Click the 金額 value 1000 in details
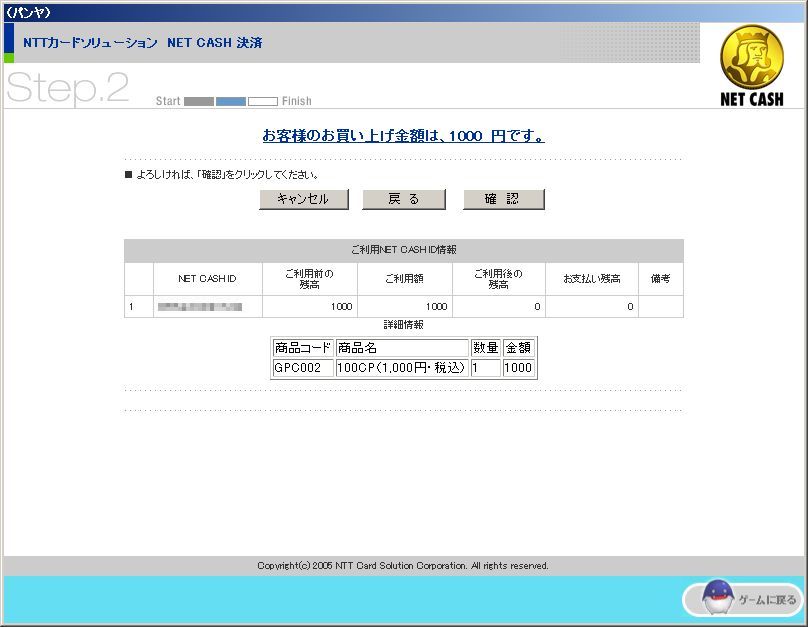 518,368
